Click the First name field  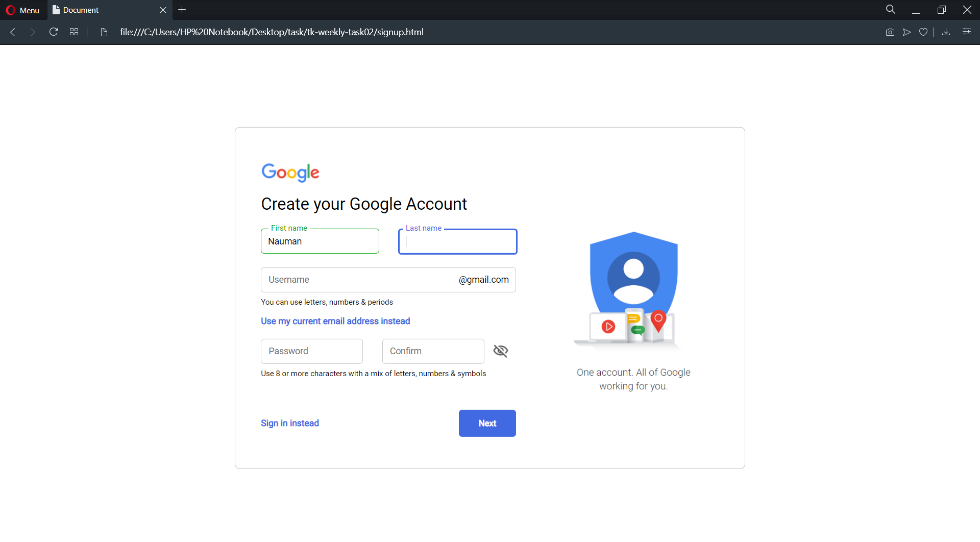click(x=320, y=241)
